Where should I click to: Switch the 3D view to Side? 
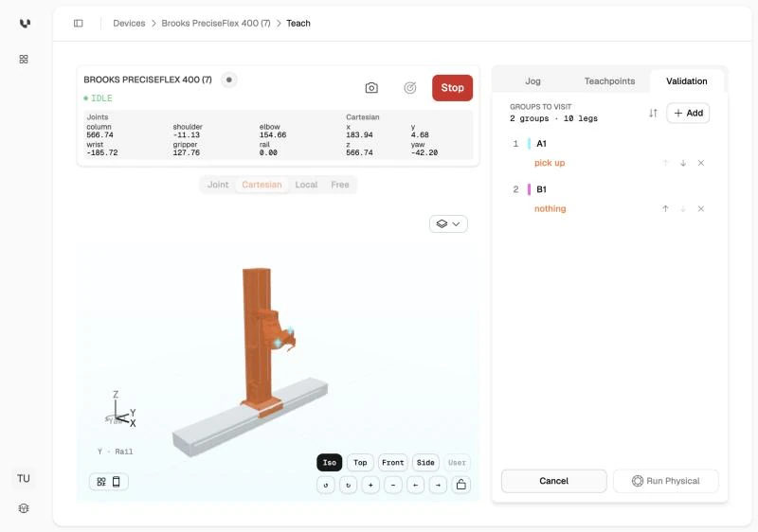425,463
